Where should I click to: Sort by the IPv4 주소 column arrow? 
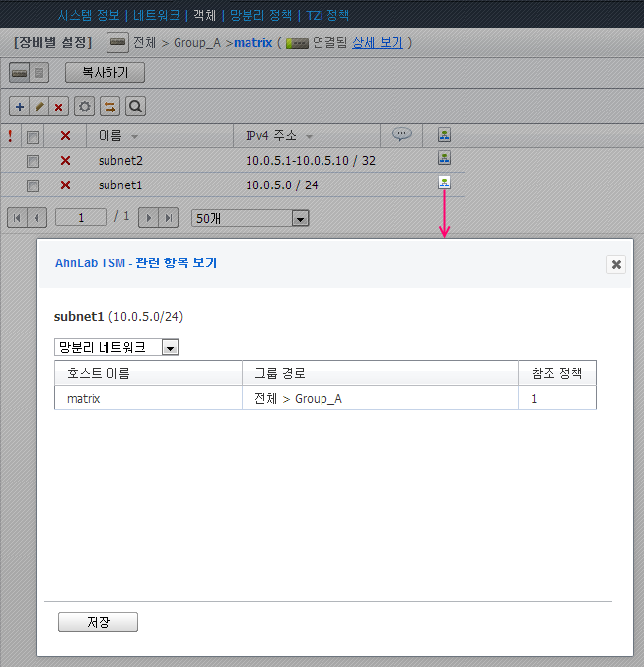tap(309, 136)
